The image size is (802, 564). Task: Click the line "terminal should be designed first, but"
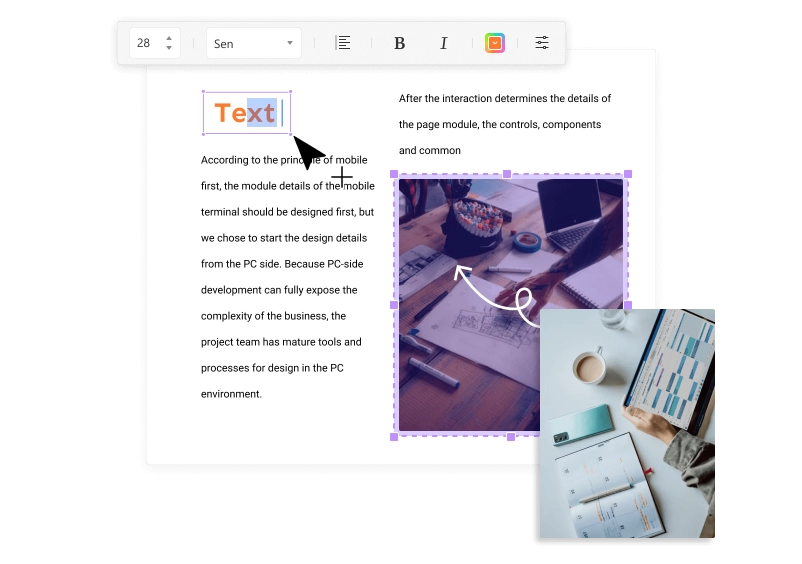(287, 212)
